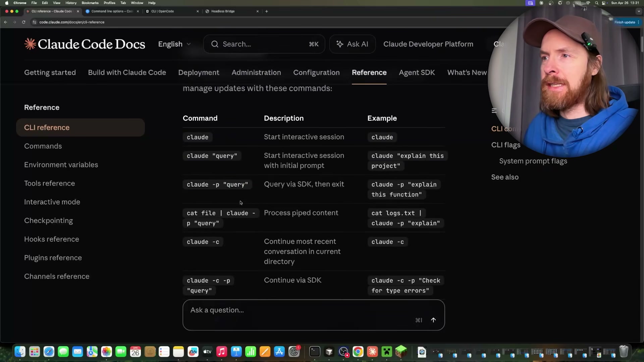Open the Claude Developer Platform link

click(x=428, y=44)
